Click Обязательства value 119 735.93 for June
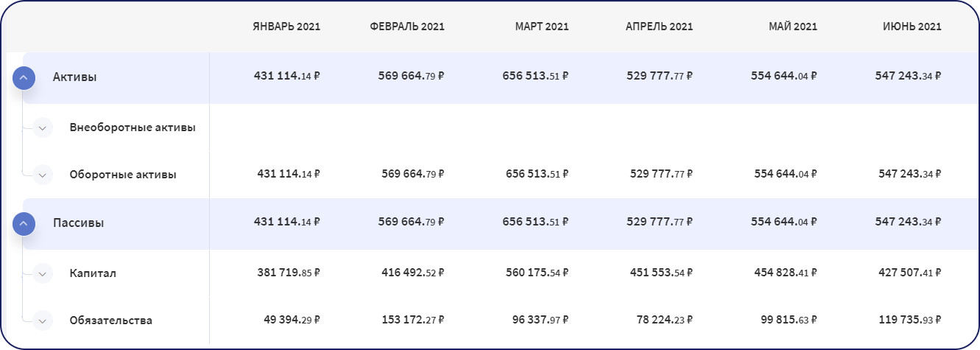980x350 pixels. (909, 320)
